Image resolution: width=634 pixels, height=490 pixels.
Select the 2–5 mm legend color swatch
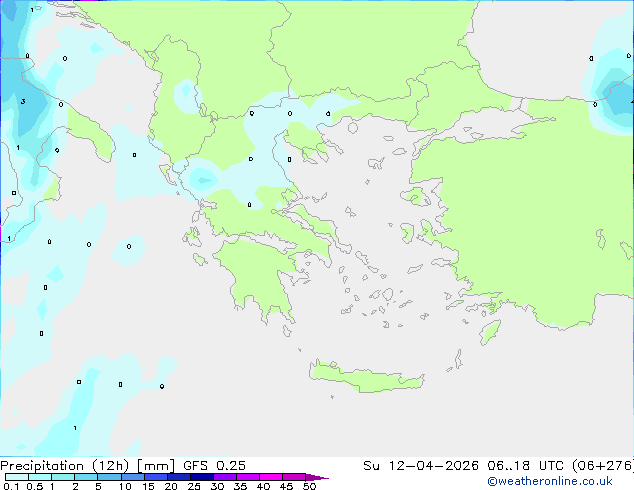[x=86, y=477]
